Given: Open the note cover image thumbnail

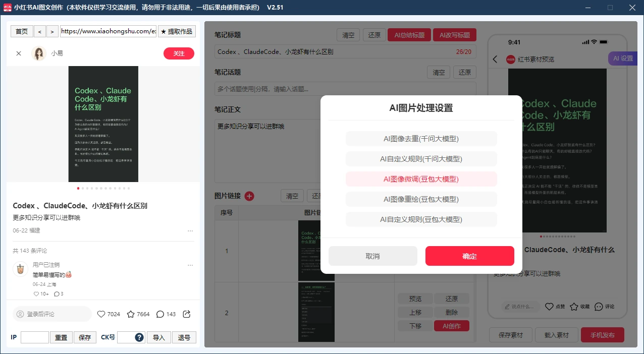Looking at the screenshot, I should coord(103,124).
